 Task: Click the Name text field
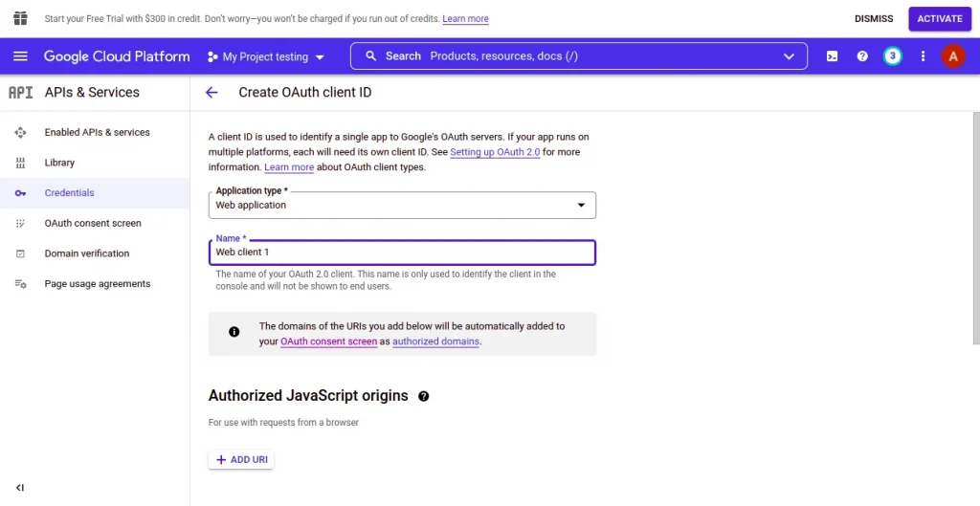[x=402, y=253]
